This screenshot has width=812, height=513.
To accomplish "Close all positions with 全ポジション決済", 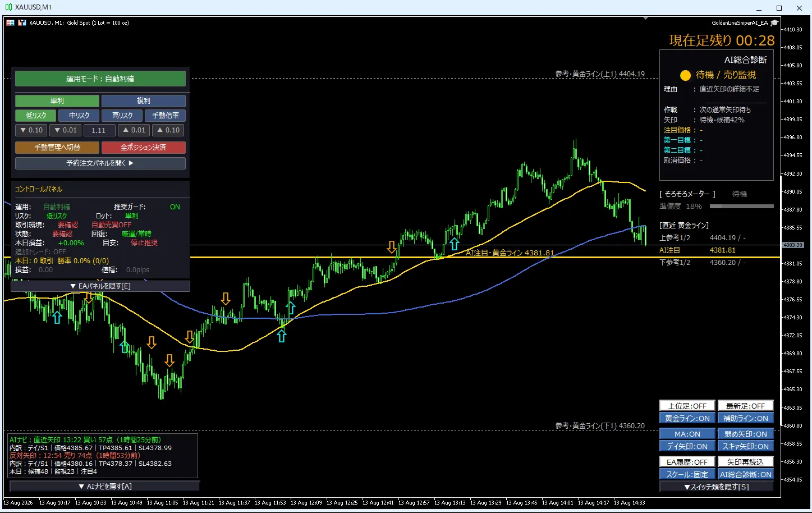I will (x=144, y=148).
